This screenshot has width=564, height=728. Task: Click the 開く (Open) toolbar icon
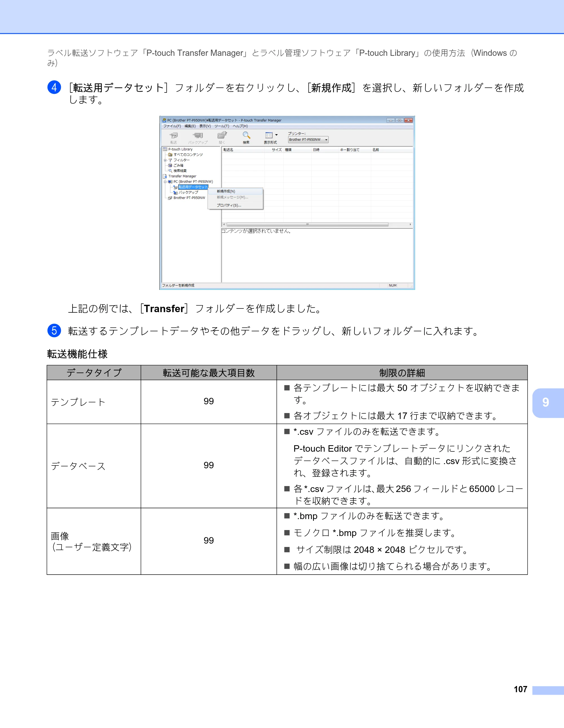(x=222, y=135)
